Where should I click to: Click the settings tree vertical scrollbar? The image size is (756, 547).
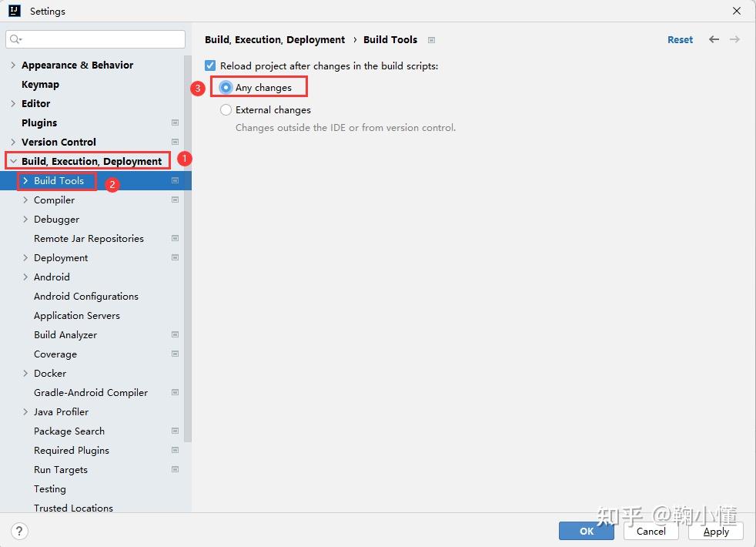point(188,248)
